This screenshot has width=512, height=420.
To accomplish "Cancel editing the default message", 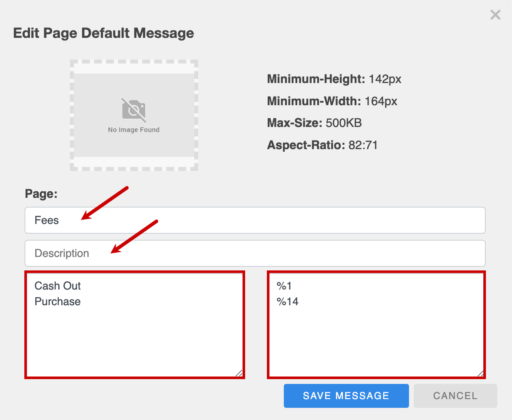I will (455, 396).
